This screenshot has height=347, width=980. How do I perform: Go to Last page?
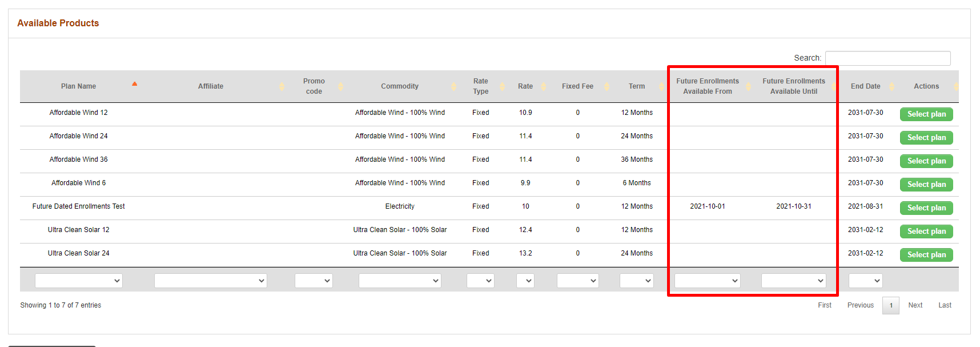tap(945, 305)
